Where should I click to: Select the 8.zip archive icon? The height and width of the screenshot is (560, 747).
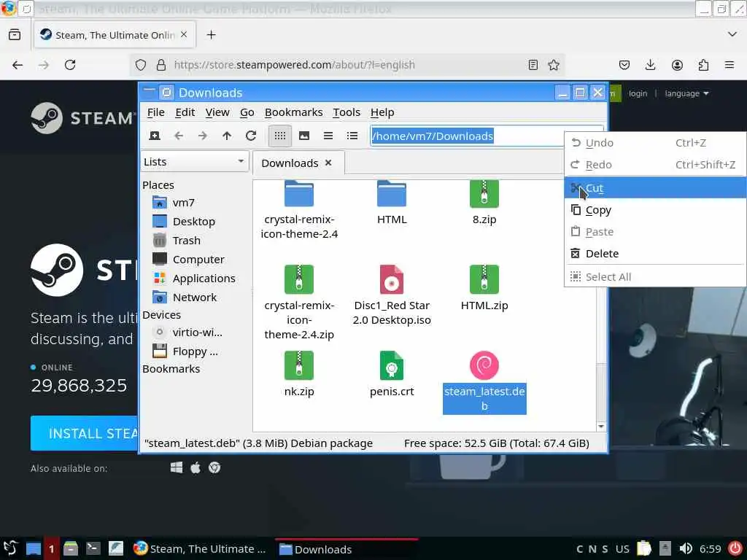point(484,194)
